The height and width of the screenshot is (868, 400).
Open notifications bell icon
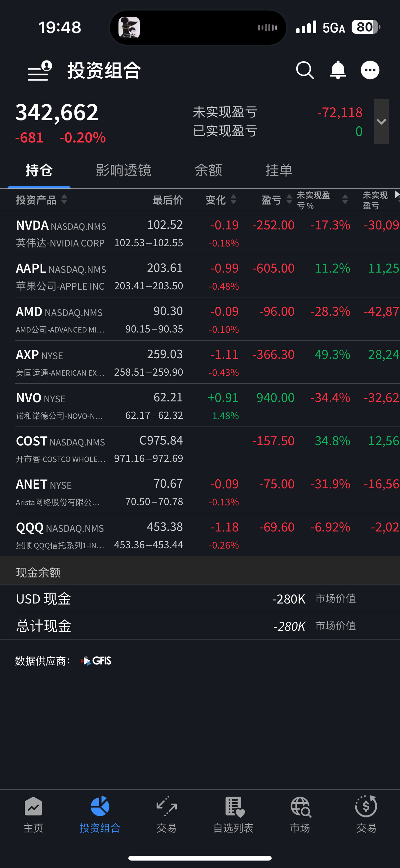pyautogui.click(x=338, y=70)
